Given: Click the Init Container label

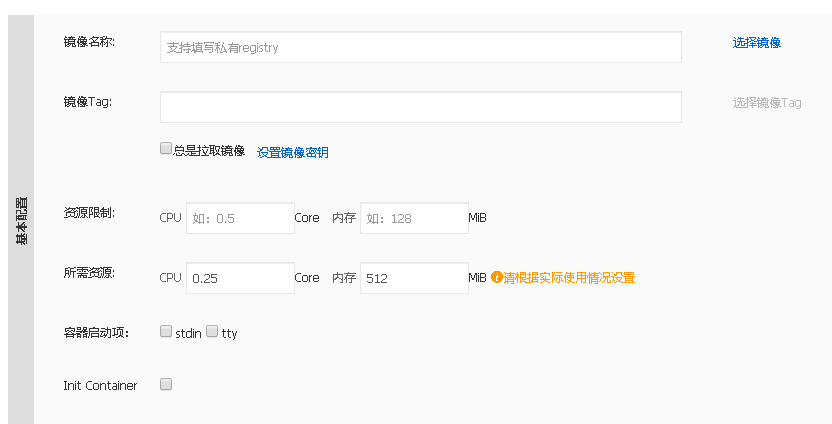Looking at the screenshot, I should [100, 386].
